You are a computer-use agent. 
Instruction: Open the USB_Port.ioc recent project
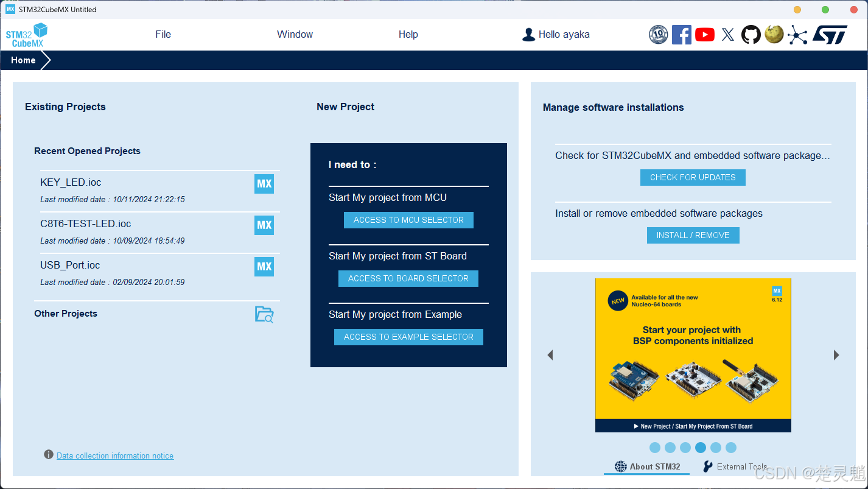70,265
